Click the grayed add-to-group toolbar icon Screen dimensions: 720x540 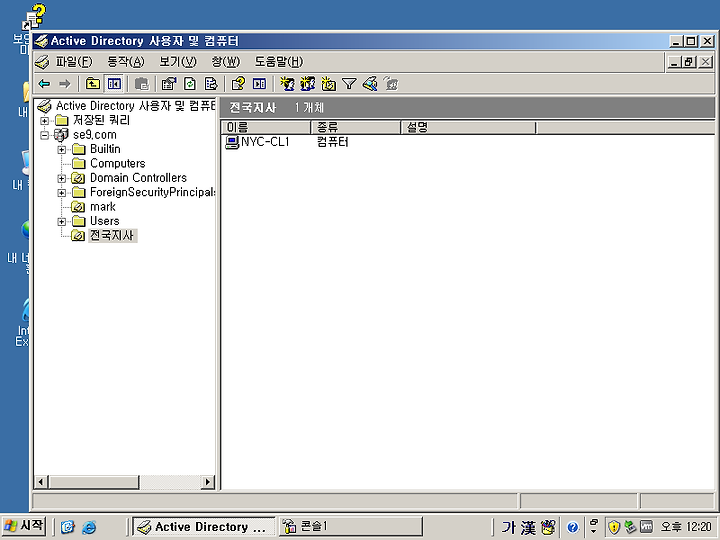[x=391, y=84]
